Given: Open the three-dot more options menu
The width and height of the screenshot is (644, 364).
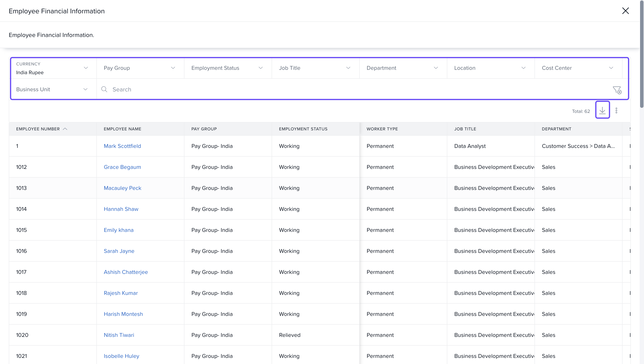Looking at the screenshot, I should click(616, 110).
